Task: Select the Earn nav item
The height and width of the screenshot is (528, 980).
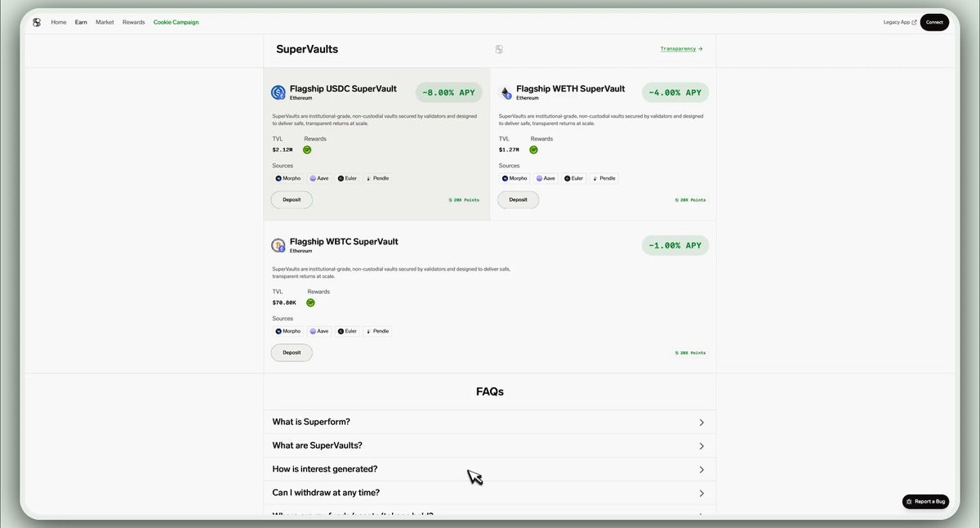Action: point(81,22)
